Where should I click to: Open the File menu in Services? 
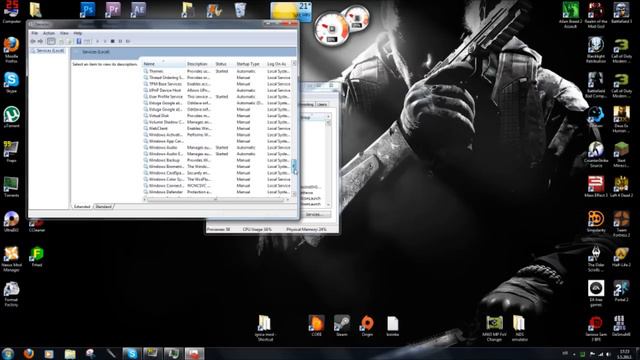coord(35,33)
